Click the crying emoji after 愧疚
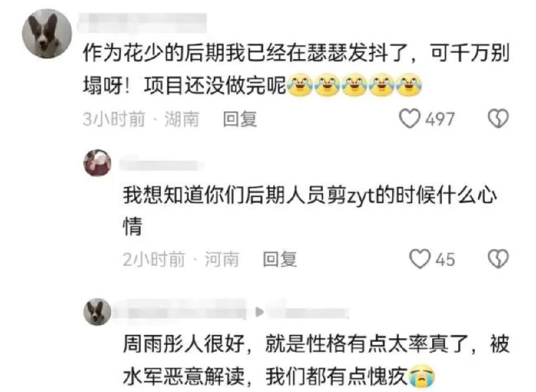Screen dimensions: 536x392 pyautogui.click(x=422, y=376)
